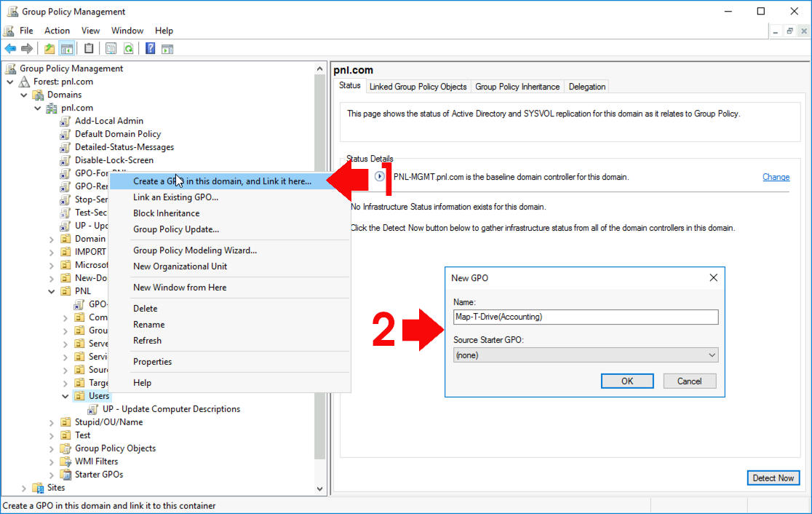Collapse the PNL organizational unit node
The width and height of the screenshot is (812, 514).
50,290
